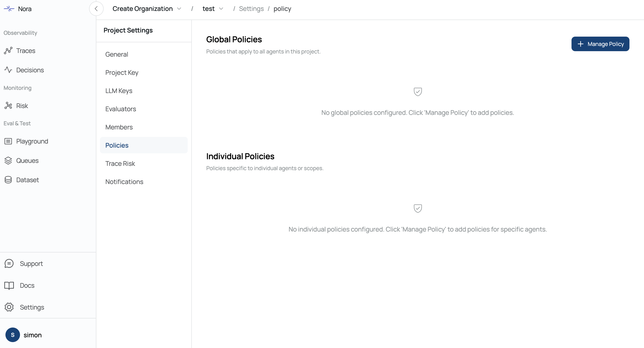Click the Manage Policy button

click(x=600, y=44)
